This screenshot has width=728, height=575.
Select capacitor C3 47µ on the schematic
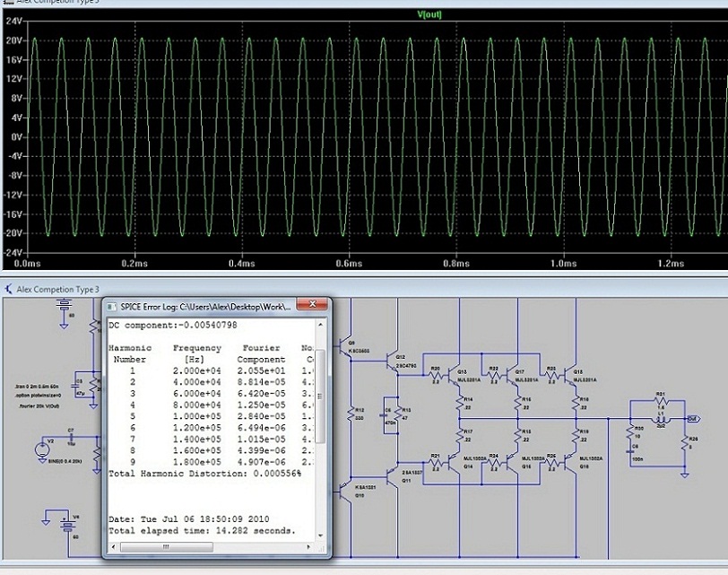[x=74, y=387]
